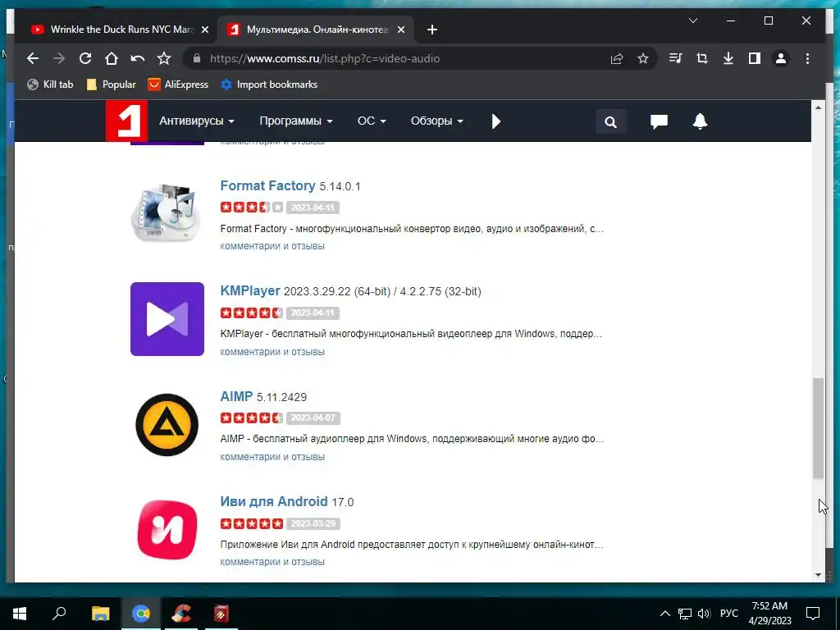Click the browser forward arrow

coord(59,58)
